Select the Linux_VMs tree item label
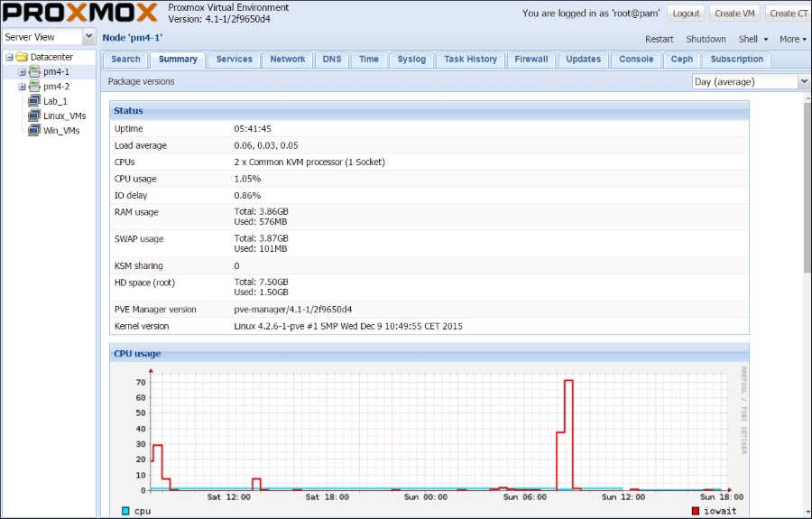Viewport: 812px width, 519px height. 65,116
